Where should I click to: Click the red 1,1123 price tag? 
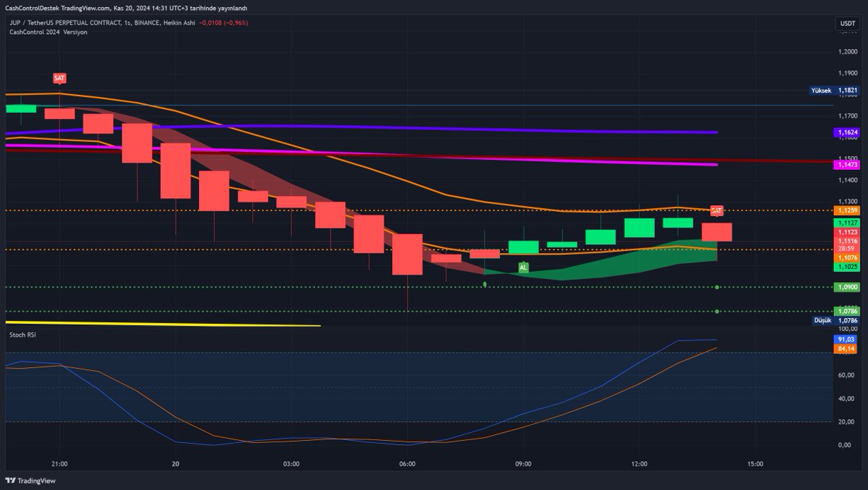[x=847, y=232]
